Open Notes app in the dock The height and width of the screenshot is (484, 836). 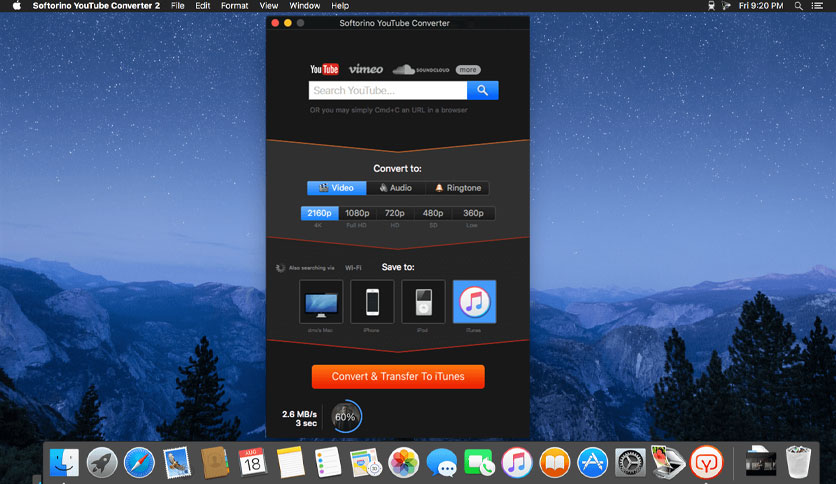point(290,462)
